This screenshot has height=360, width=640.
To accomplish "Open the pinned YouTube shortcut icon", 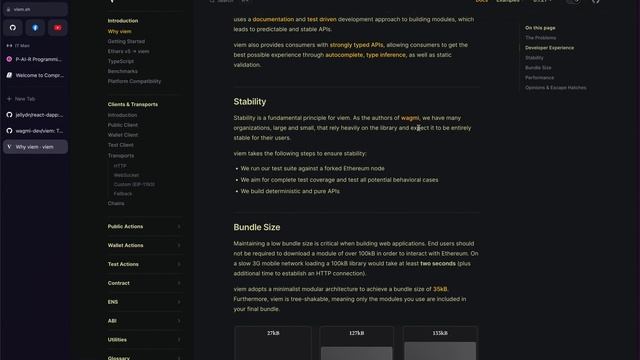I will tap(58, 28).
